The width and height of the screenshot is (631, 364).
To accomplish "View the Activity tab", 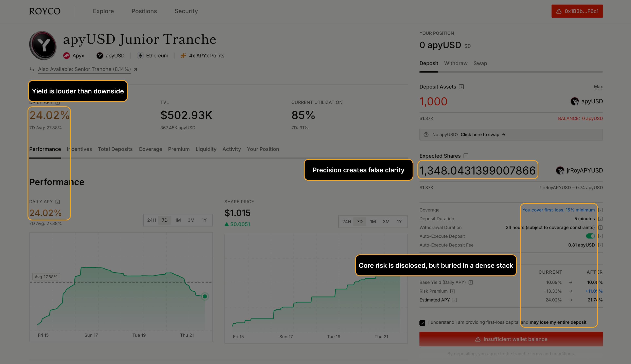I will (232, 149).
